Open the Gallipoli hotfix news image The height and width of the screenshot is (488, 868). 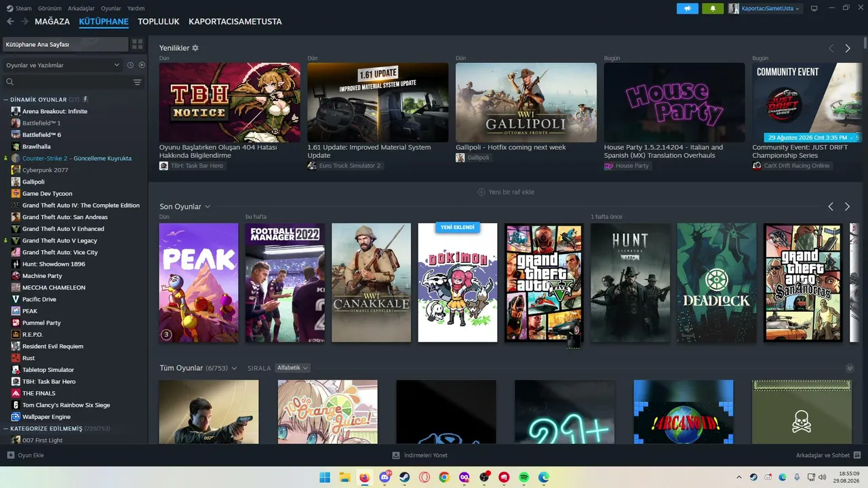pos(526,102)
